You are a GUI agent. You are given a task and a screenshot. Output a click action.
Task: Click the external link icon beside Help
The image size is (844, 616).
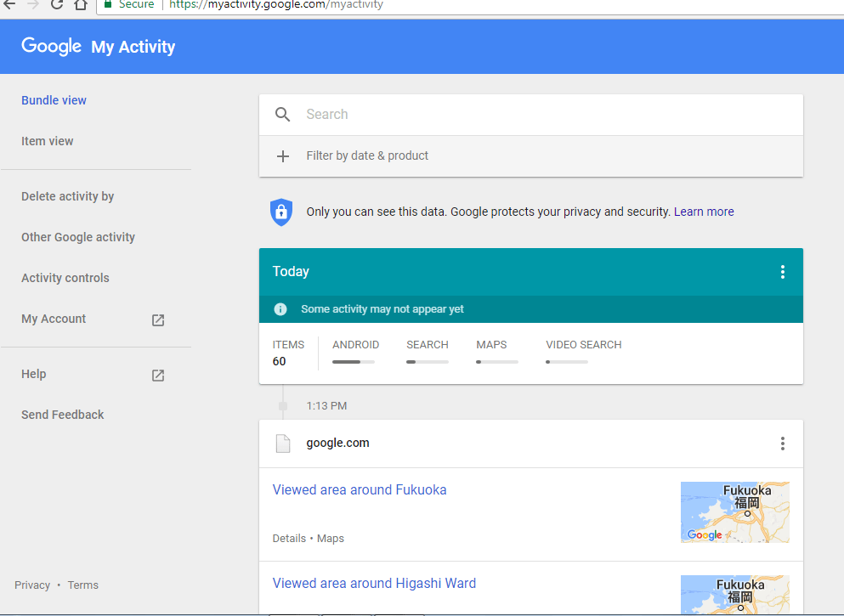point(158,376)
